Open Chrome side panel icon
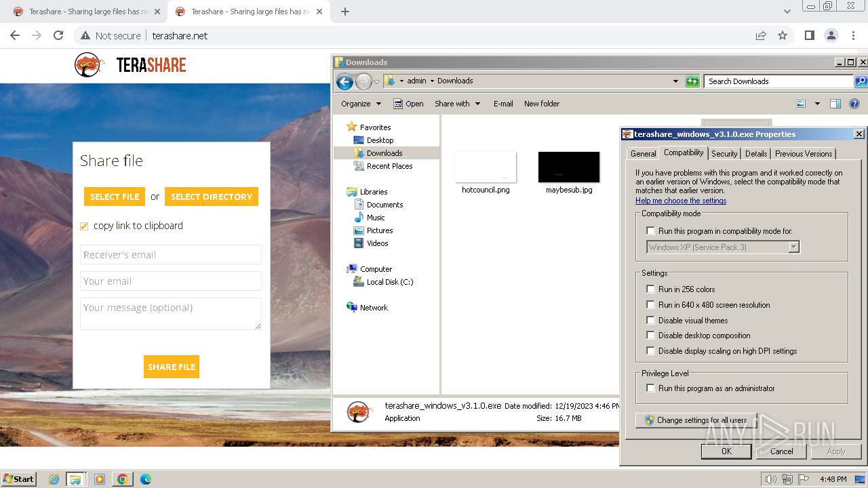Screen dimensions: 868x488 pos(809,35)
